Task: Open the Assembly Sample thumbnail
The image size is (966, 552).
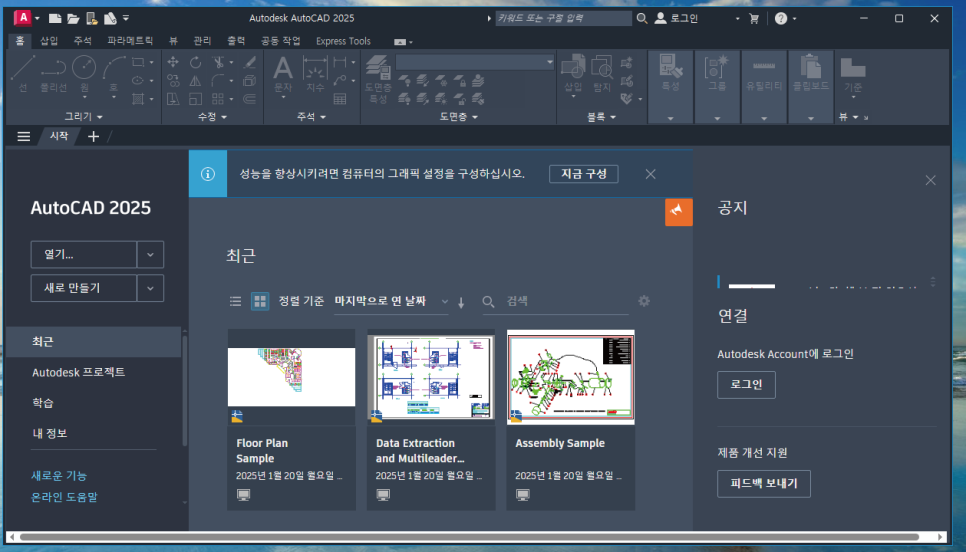Action: pyautogui.click(x=570, y=377)
